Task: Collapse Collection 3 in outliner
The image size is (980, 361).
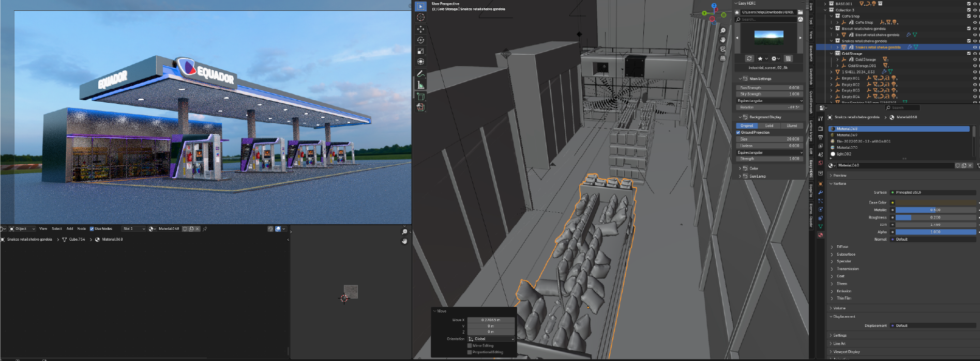Action: 825,10
